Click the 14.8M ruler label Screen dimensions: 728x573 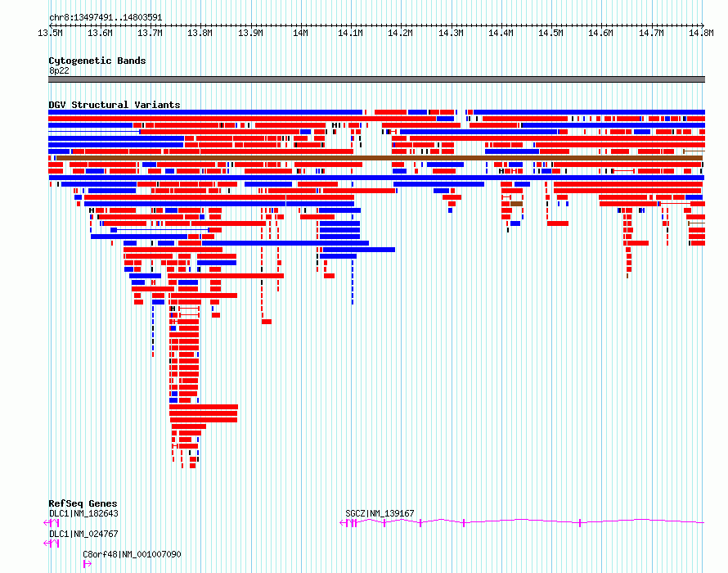(x=701, y=33)
